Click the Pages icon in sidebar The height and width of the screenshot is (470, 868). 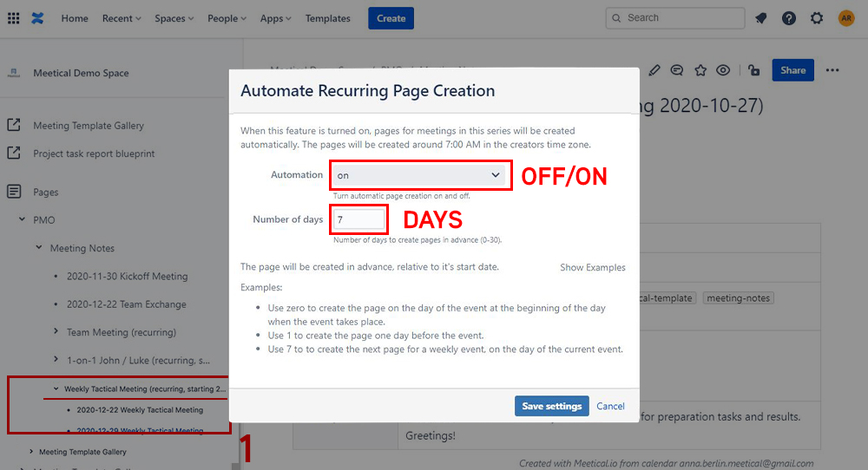click(14, 192)
